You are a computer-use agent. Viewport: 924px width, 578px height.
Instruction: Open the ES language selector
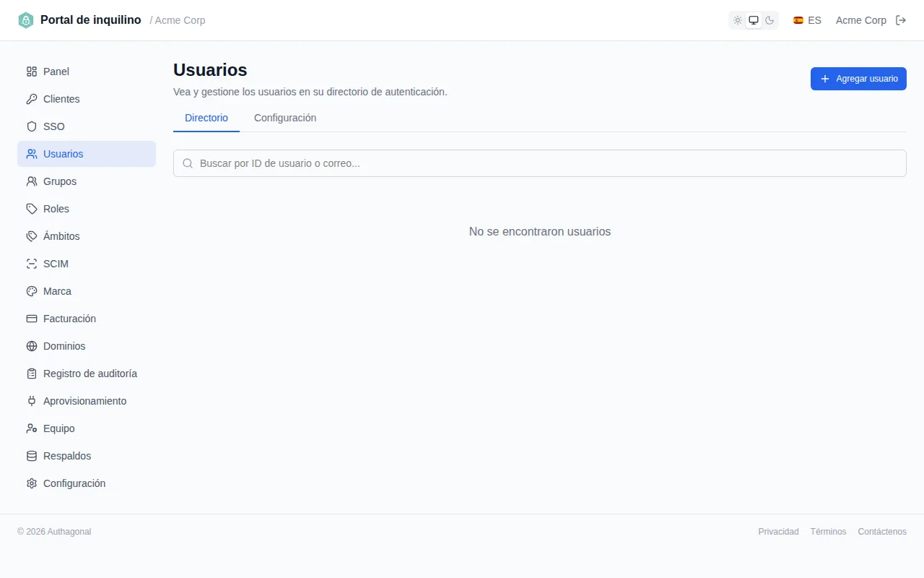click(807, 20)
